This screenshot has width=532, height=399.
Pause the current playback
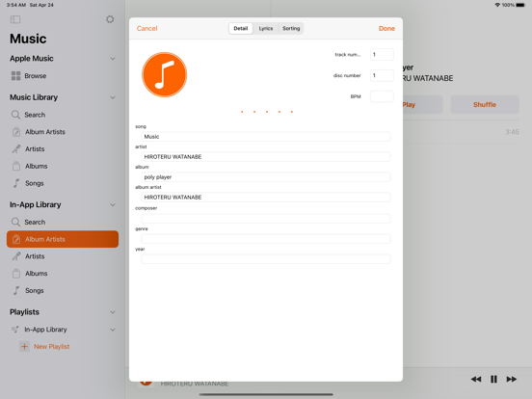[x=493, y=379]
